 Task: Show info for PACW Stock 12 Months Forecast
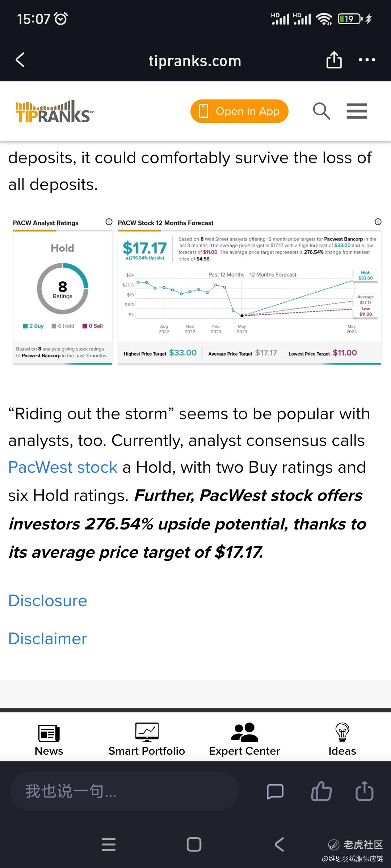(378, 222)
